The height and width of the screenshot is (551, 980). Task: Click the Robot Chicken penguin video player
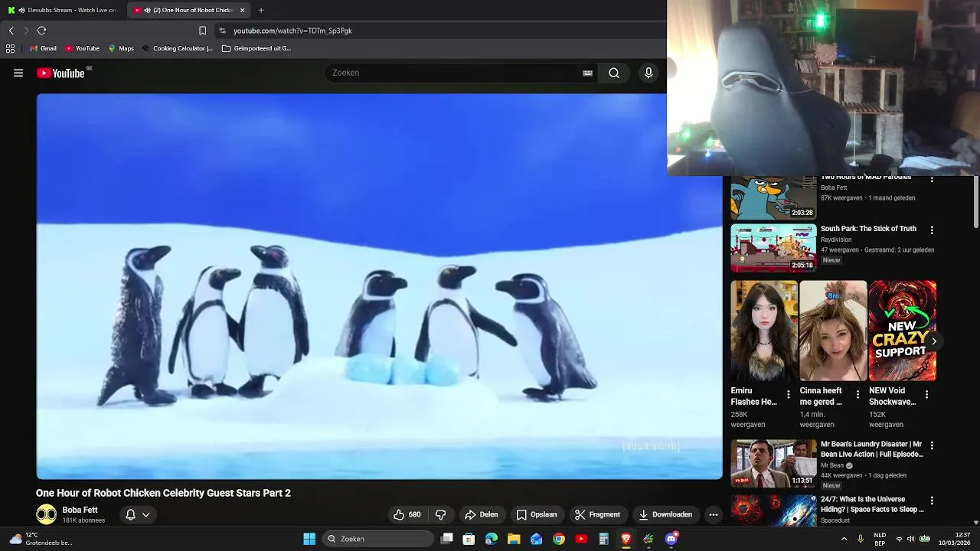379,286
